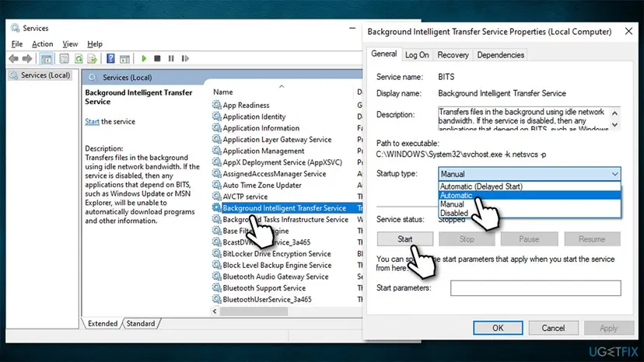Toggle Show/Hide Console Tree toolbar icon
644x362 pixels.
[x=47, y=59]
